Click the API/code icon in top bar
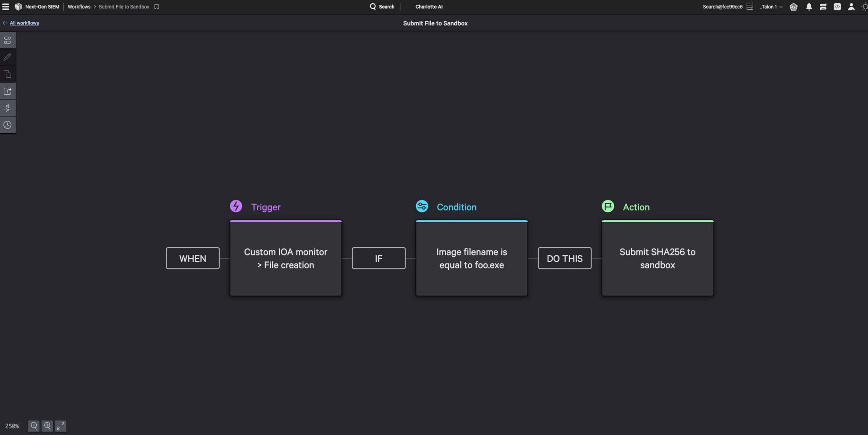The image size is (868, 435). (x=837, y=6)
